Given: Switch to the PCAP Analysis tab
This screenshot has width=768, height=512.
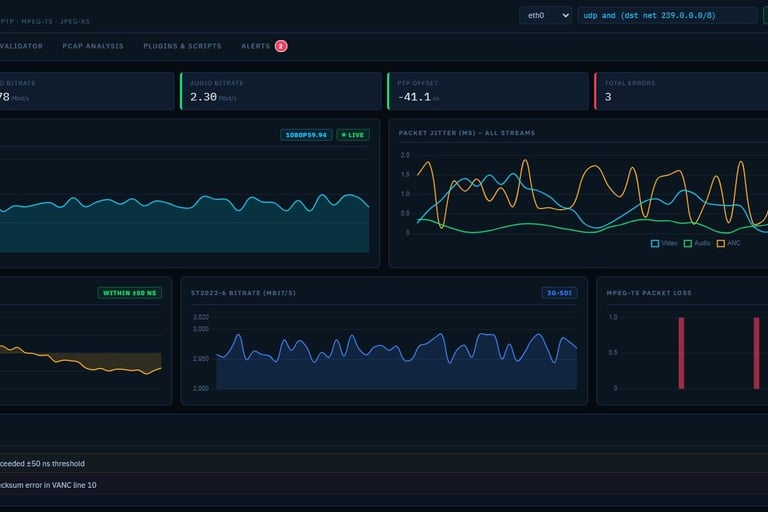Looking at the screenshot, I should coord(93,46).
